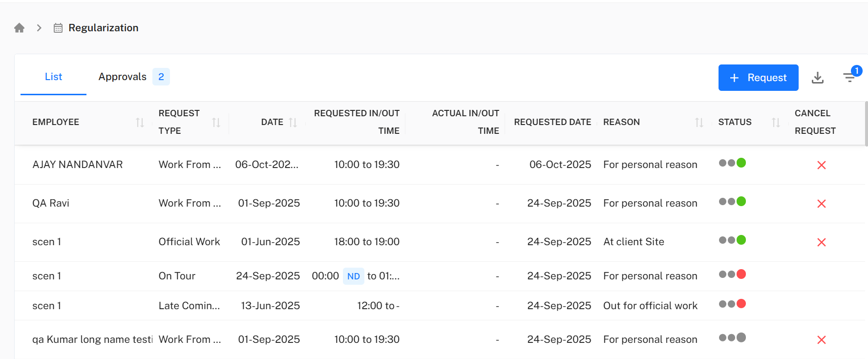The image size is (868, 359).
Task: Click reason Out for official work
Action: tap(650, 306)
